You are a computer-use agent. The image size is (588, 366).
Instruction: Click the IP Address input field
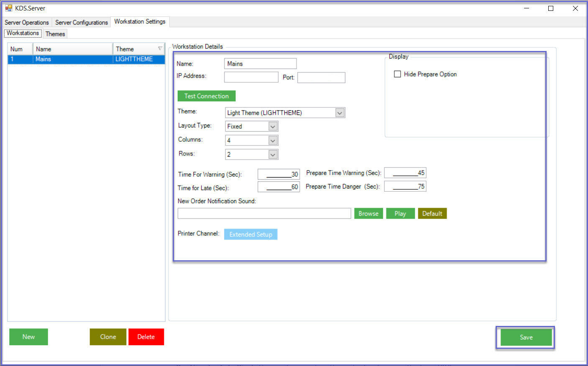click(x=251, y=77)
